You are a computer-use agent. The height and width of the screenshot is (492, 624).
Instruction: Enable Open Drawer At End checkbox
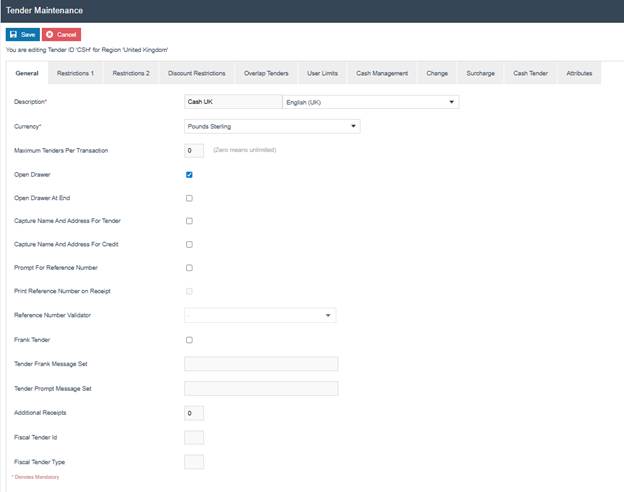pyautogui.click(x=189, y=198)
